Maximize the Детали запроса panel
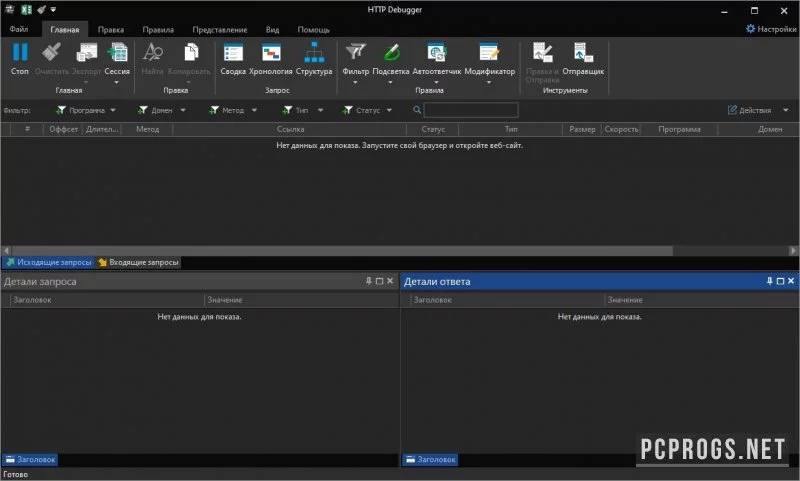The width and height of the screenshot is (800, 481). point(379,281)
